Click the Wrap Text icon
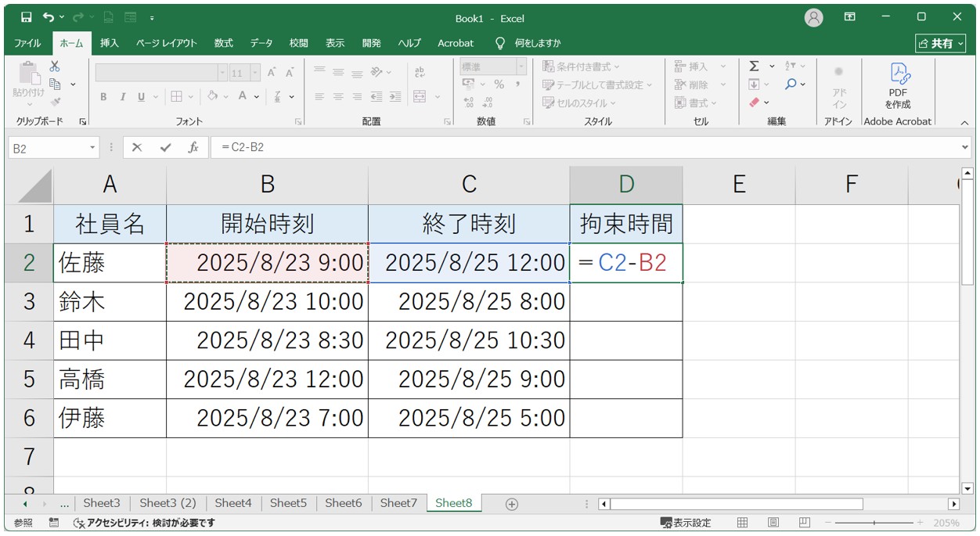This screenshot has width=980, height=536. point(420,72)
